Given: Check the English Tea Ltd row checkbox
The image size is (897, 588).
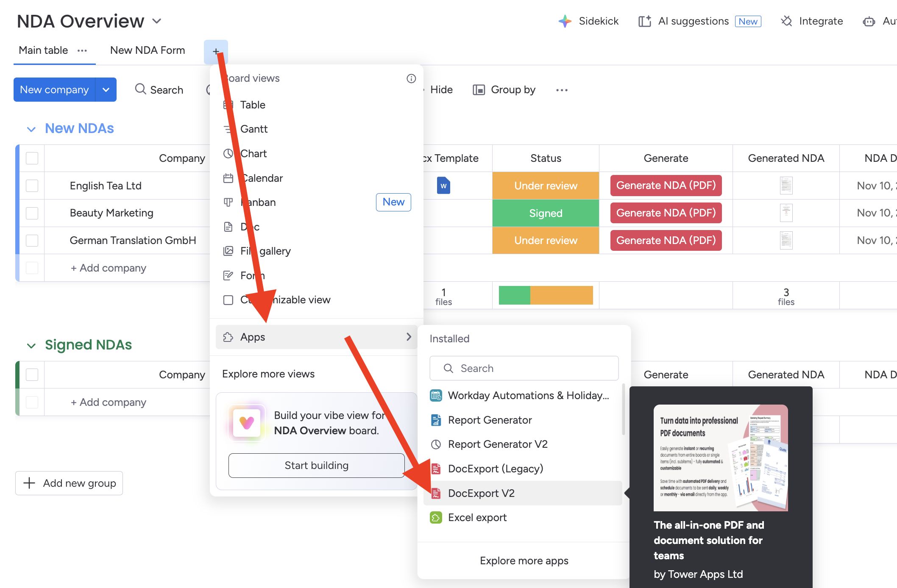Looking at the screenshot, I should pos(32,186).
